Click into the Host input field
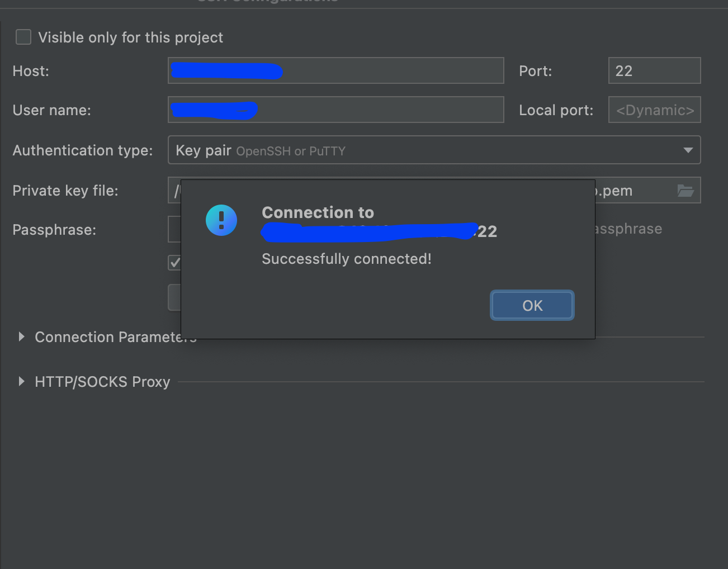 336,70
